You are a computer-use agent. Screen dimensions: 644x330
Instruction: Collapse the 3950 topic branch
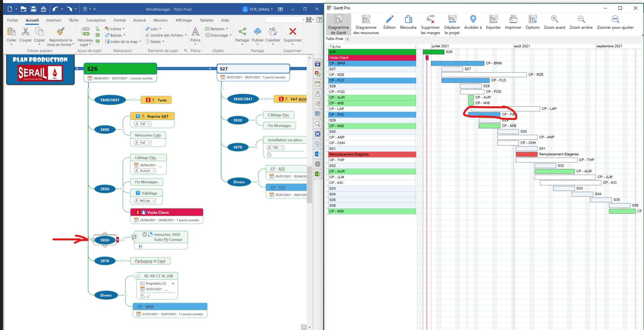123,240
